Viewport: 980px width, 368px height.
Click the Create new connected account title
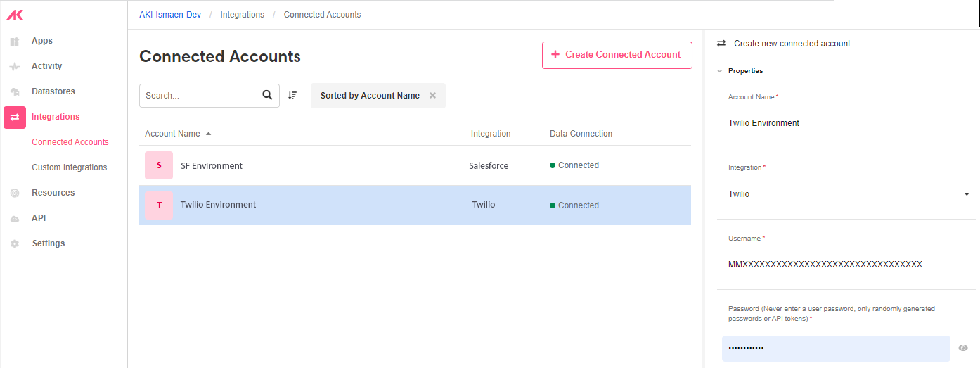click(x=792, y=44)
